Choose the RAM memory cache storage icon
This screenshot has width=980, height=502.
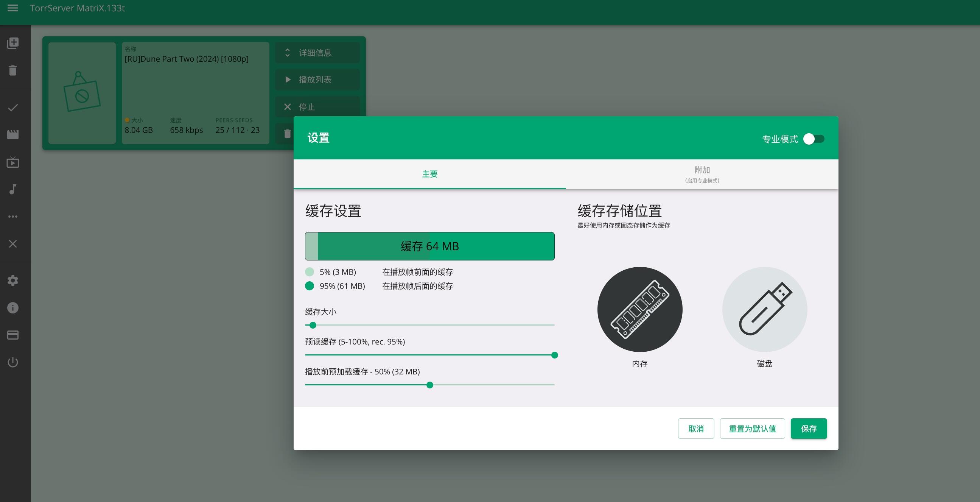tap(640, 309)
